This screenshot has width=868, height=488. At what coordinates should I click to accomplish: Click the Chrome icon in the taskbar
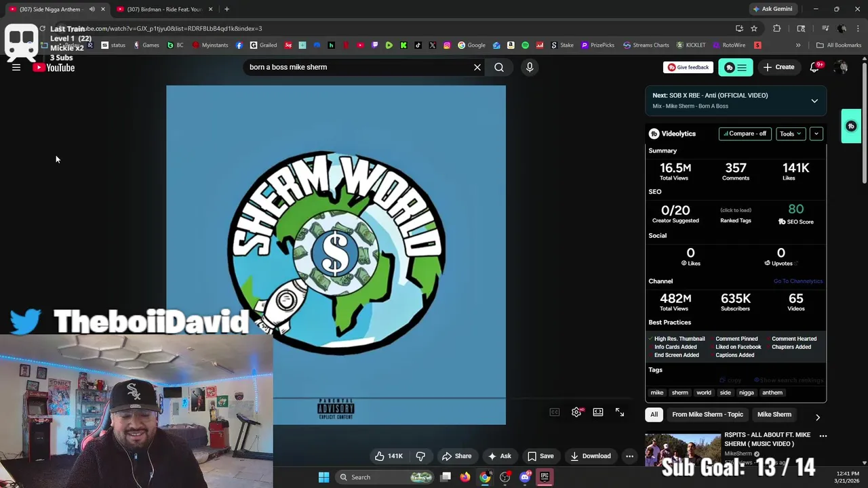(485, 477)
